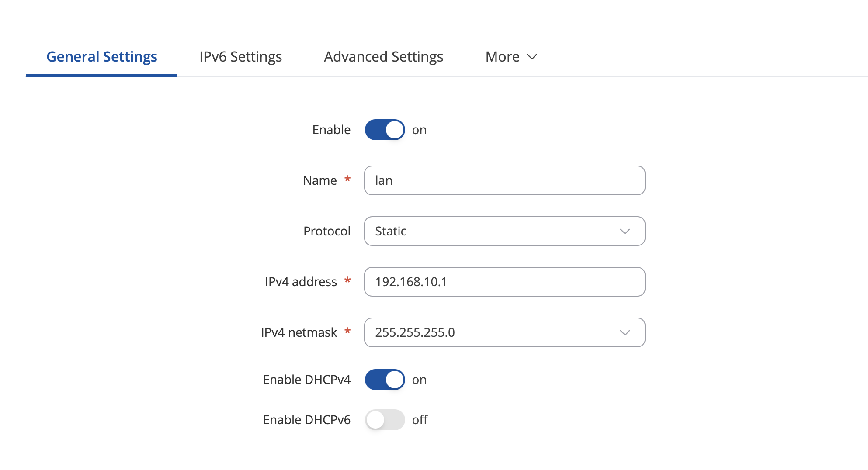Expand the IPv4 netmask 255.255.255.0 dropdown
Viewport: 868px width, 470px height.
tap(504, 332)
